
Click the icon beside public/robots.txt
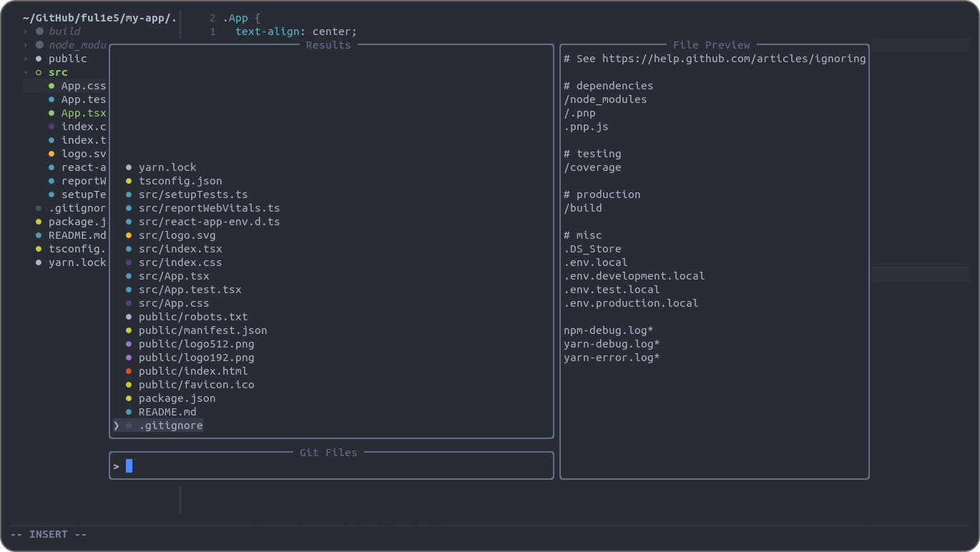(129, 317)
